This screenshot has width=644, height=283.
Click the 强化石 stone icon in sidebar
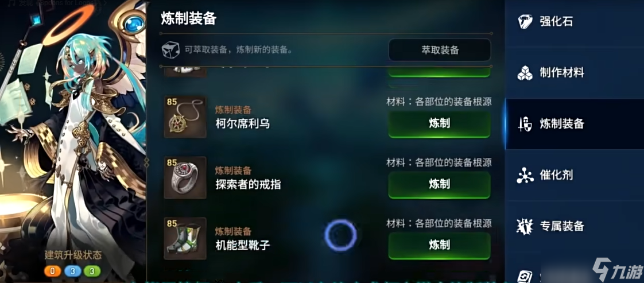525,21
